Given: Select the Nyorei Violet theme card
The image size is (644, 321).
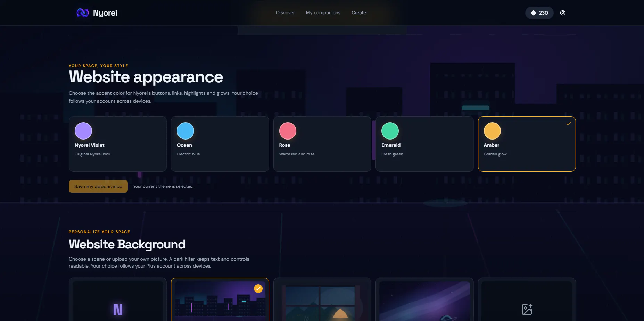Looking at the screenshot, I should pos(118,144).
